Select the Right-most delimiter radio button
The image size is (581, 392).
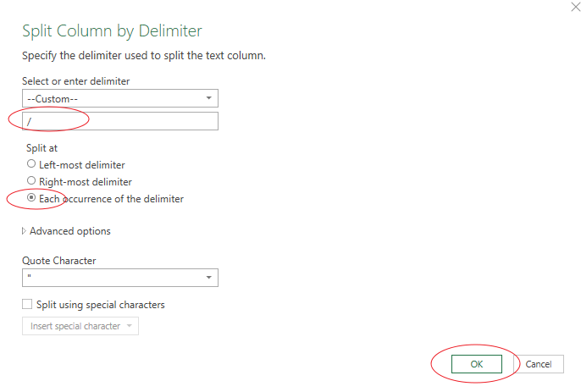[31, 181]
